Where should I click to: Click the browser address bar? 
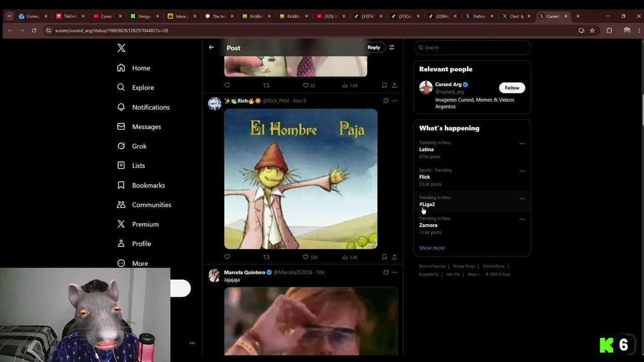[312, 30]
